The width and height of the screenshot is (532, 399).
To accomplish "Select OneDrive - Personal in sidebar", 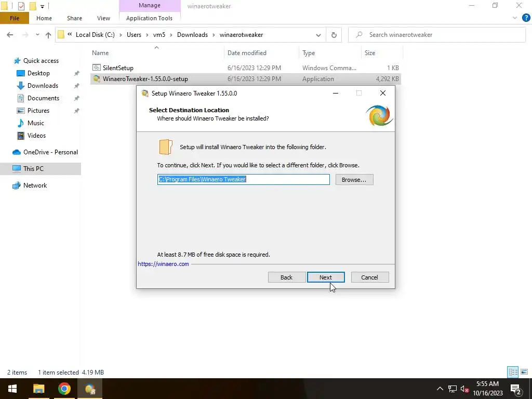I will (50, 152).
